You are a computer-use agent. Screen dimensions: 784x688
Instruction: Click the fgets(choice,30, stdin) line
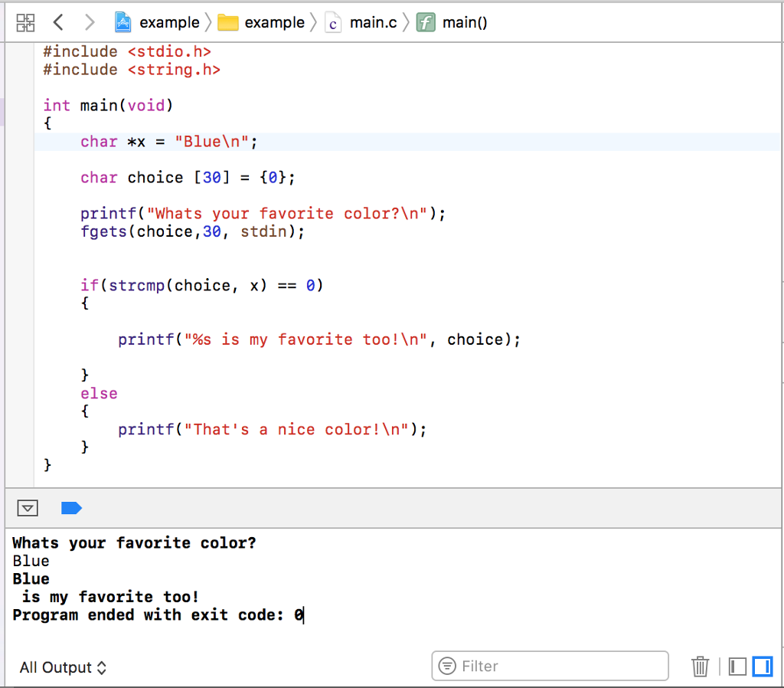(192, 231)
